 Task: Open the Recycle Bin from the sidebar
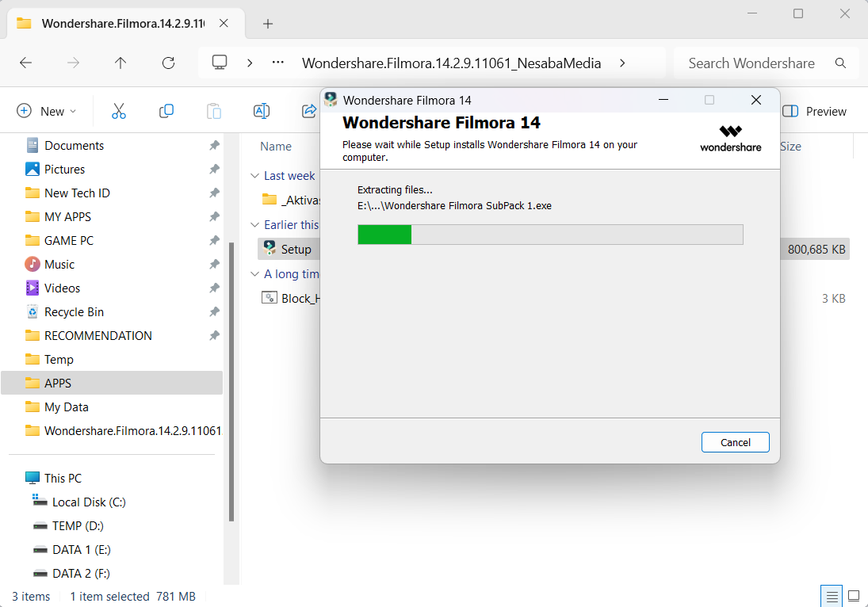click(x=75, y=311)
